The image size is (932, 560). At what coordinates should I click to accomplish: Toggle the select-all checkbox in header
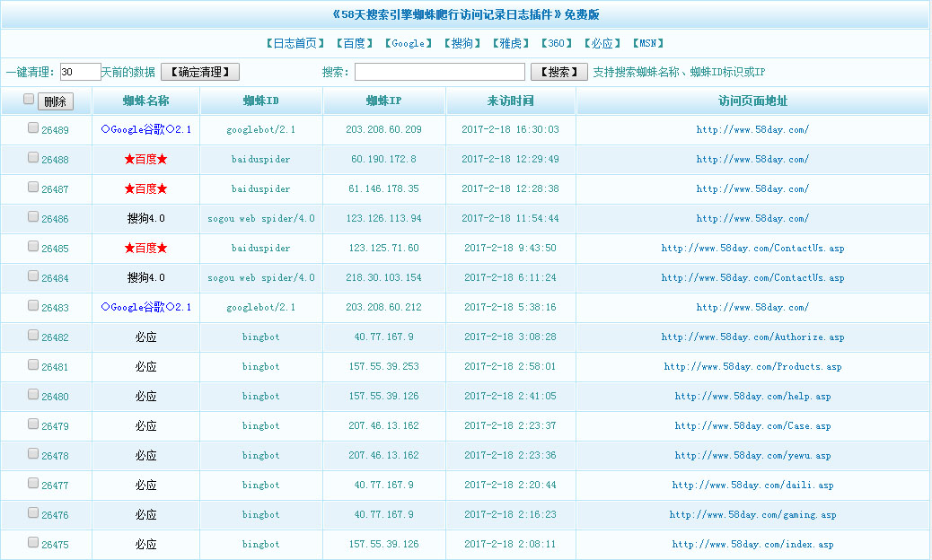click(29, 100)
